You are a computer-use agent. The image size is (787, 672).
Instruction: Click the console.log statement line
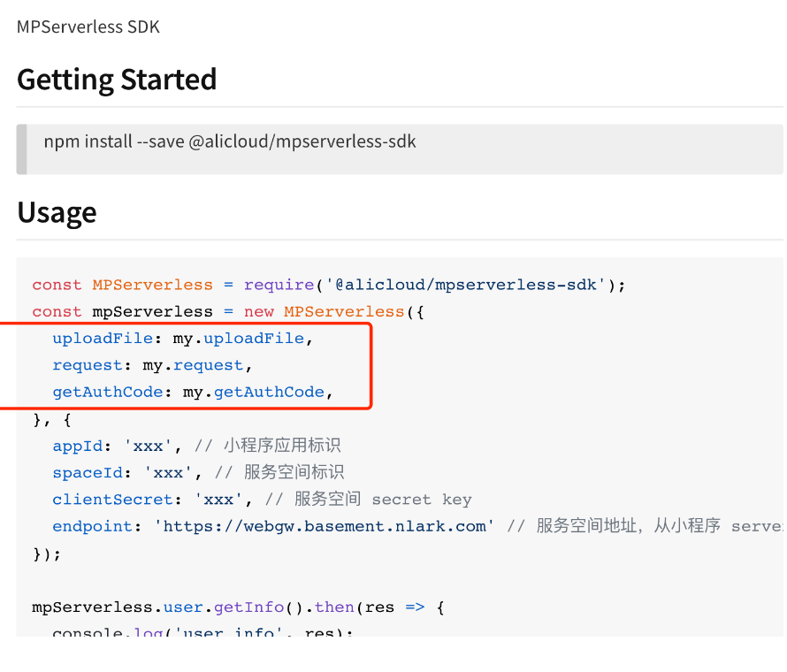[202, 631]
